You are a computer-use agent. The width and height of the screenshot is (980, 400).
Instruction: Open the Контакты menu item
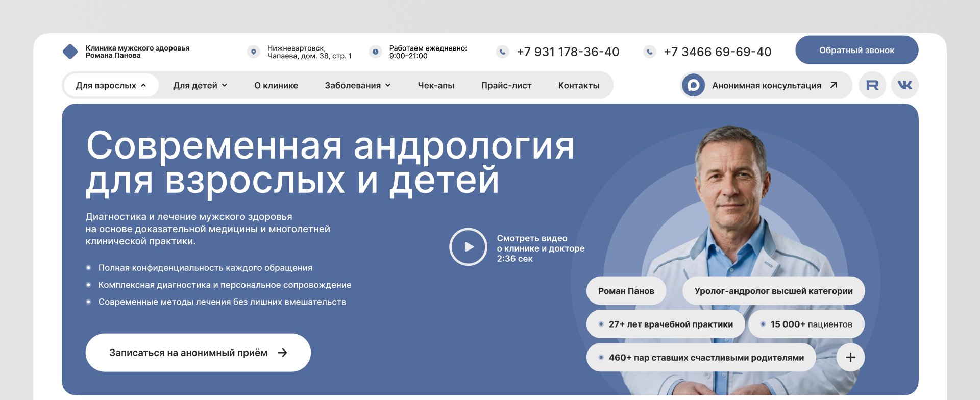coord(579,85)
